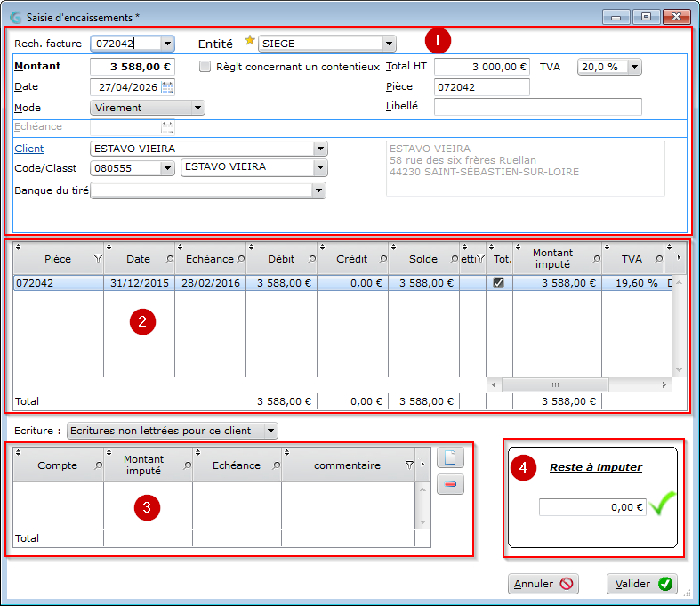The image size is (700, 606).
Task: Click the Total HT field
Action: (x=482, y=67)
